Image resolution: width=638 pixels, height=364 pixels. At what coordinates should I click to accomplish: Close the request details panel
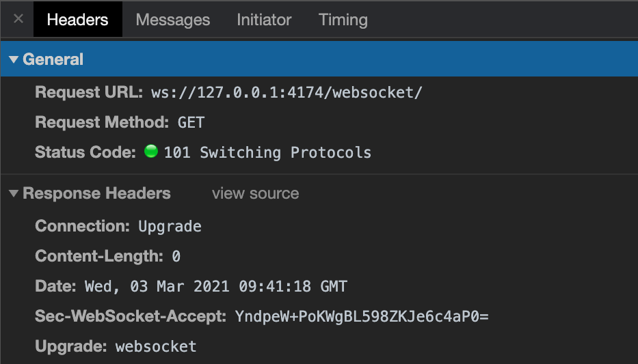click(18, 19)
